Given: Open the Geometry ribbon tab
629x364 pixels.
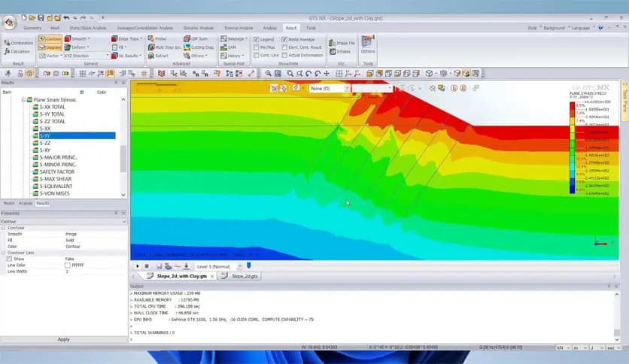Looking at the screenshot, I should (x=32, y=28).
